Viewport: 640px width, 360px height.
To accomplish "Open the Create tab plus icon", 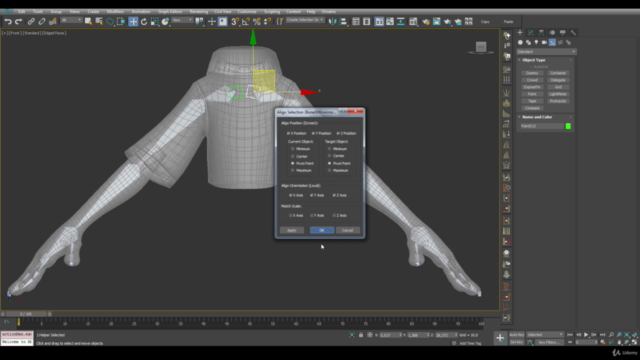I will point(520,32).
